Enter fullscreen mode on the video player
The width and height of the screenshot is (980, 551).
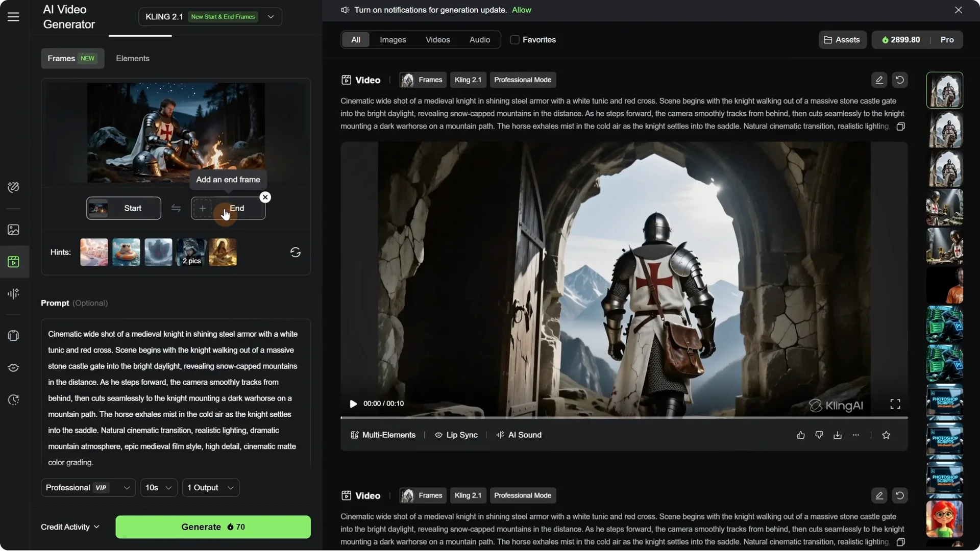[895, 404]
